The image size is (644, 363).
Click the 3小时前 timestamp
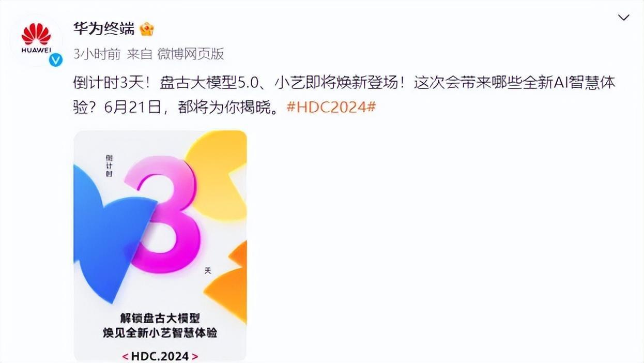coord(97,53)
